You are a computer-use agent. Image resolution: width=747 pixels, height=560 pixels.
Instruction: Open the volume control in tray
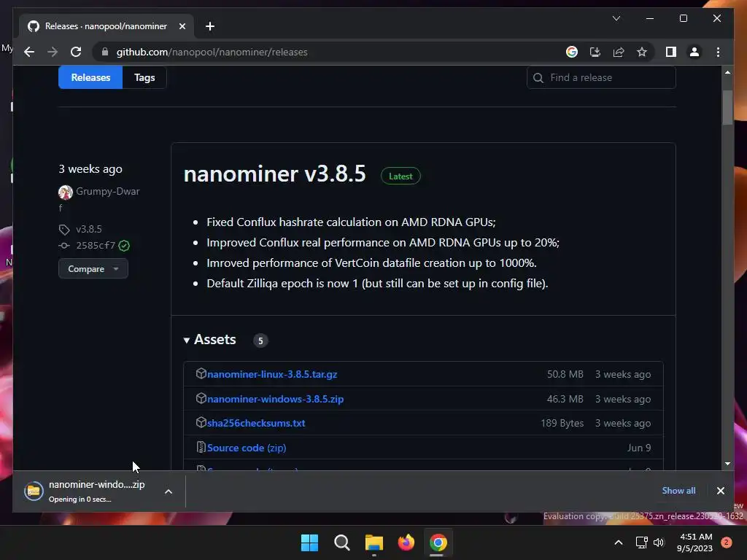pyautogui.click(x=659, y=542)
